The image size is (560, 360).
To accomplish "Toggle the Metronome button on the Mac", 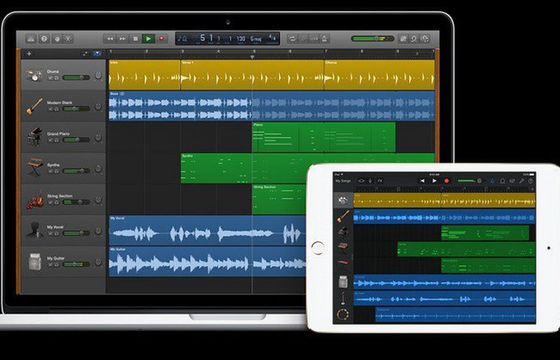I will click(x=324, y=39).
